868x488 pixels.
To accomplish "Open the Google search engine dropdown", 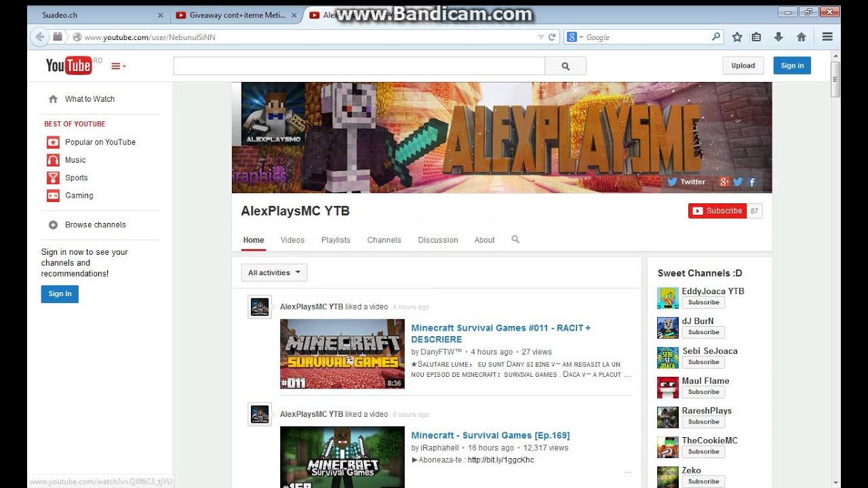I will [x=575, y=37].
